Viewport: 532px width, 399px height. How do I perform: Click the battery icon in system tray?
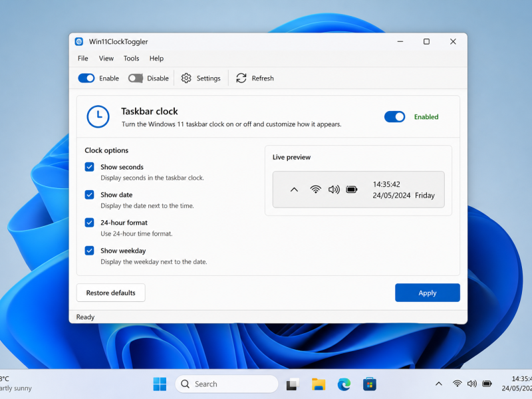point(487,384)
